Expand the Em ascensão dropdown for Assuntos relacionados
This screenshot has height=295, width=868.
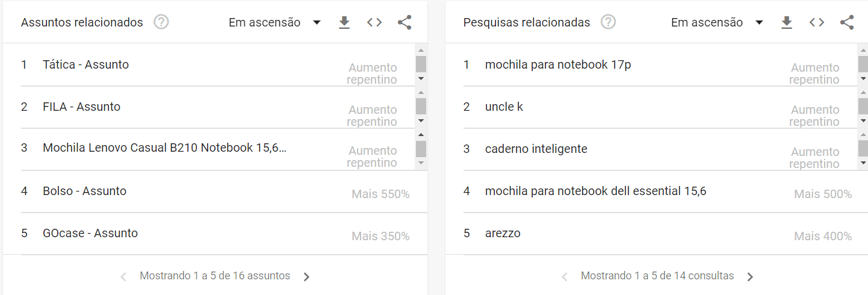coord(275,23)
